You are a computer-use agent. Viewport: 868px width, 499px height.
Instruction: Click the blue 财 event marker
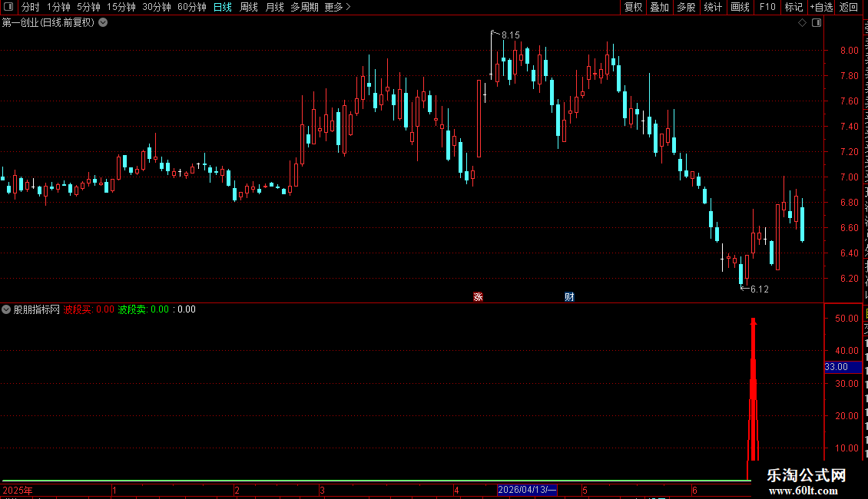pyautogui.click(x=569, y=297)
